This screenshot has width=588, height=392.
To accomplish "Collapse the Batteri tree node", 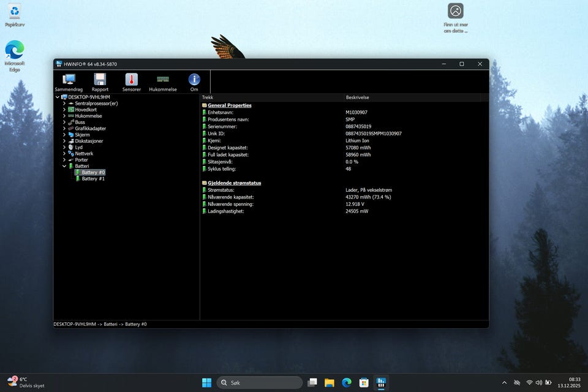I will (x=64, y=166).
